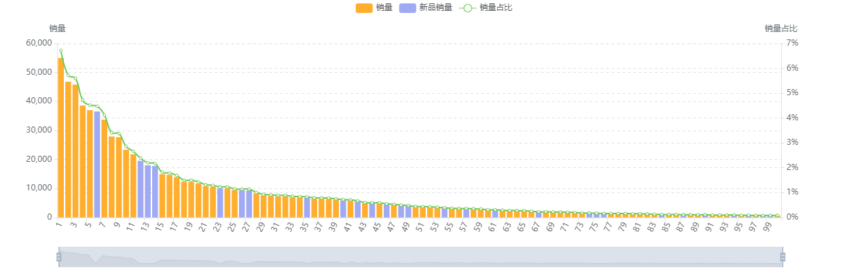Click the blue bar between labels 5 and 7
This screenshot has width=868, height=272.
[x=96, y=165]
